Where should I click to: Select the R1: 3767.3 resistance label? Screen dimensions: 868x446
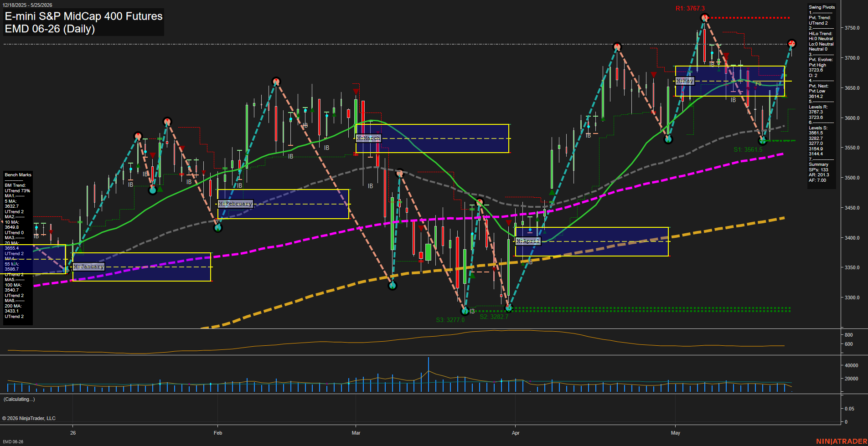tap(690, 8)
